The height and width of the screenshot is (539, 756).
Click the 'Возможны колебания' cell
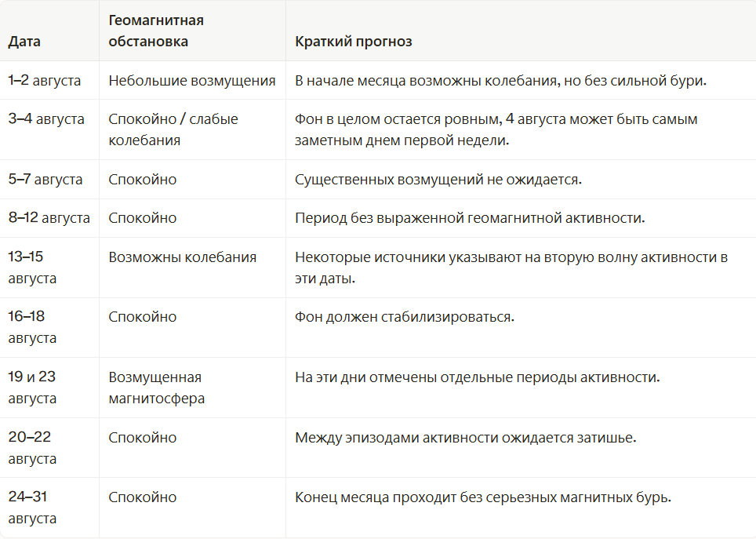tap(182, 257)
